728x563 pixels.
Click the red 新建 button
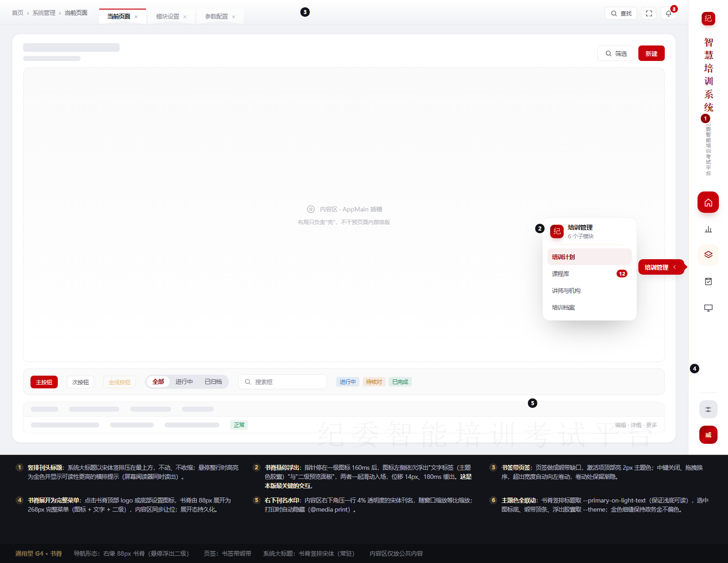[x=651, y=53]
